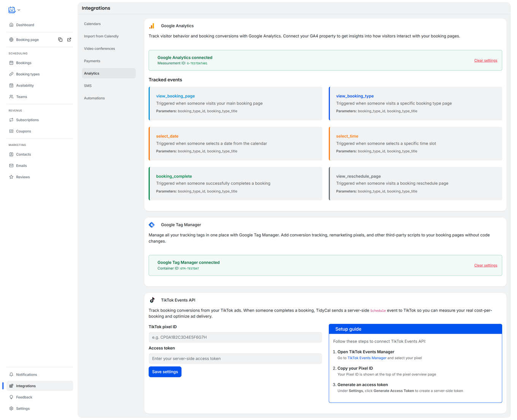Screen dimensions: 517x420
Task: Click the Schedule code text
Action: point(378,311)
